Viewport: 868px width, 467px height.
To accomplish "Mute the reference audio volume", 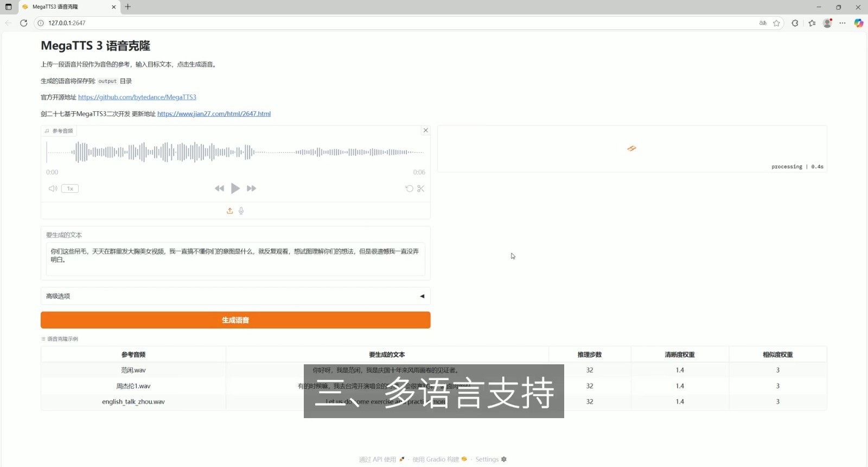I will (53, 188).
